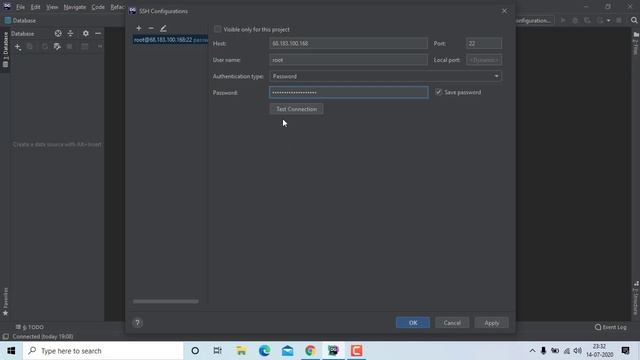Open Event Log in status bar
Screen dimensions: 640x360
(611, 327)
